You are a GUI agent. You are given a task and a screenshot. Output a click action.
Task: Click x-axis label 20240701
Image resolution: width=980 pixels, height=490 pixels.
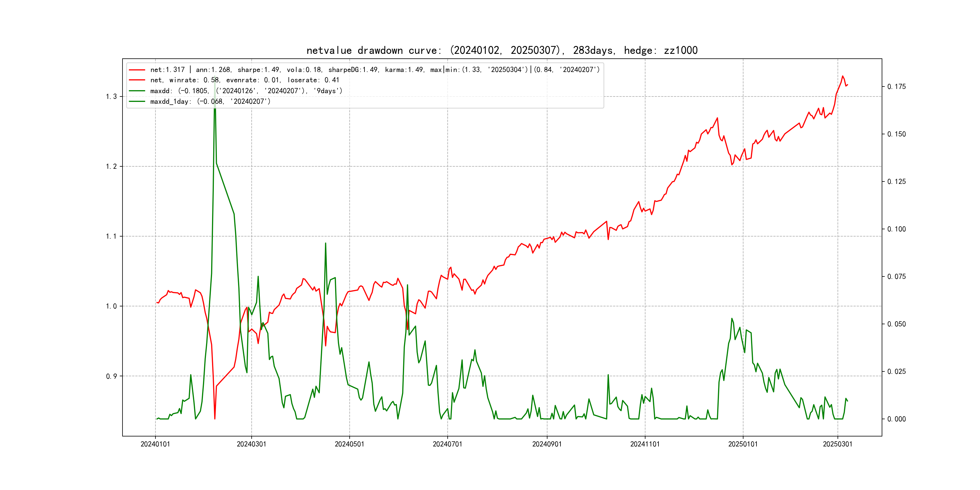click(x=447, y=444)
